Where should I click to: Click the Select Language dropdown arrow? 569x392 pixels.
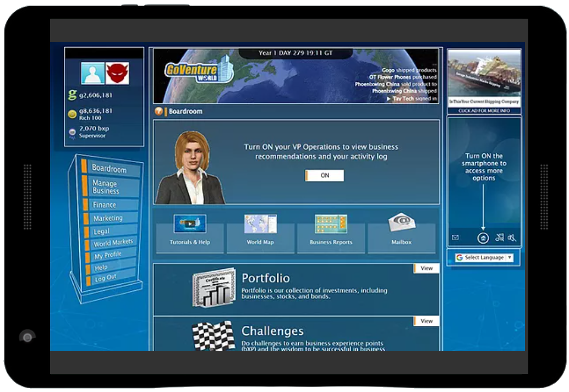[510, 257]
